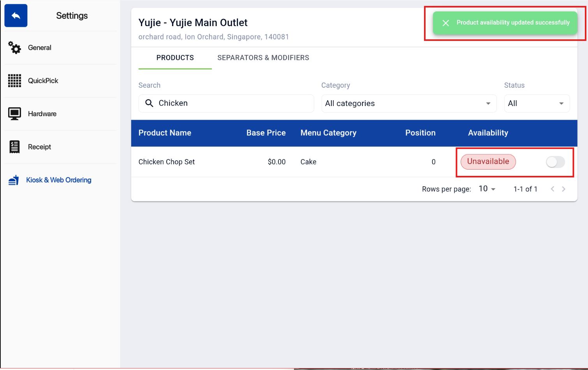Click the Receipt icon

tap(15, 147)
